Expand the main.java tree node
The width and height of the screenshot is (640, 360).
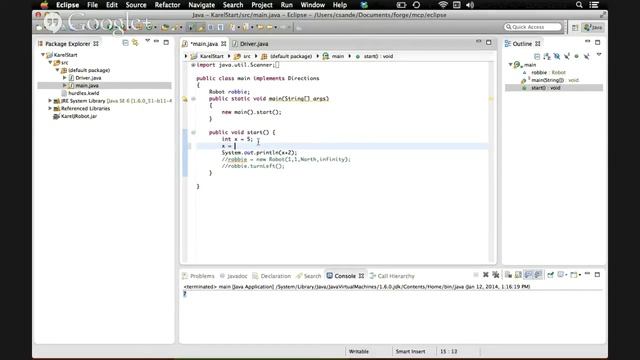[64, 85]
